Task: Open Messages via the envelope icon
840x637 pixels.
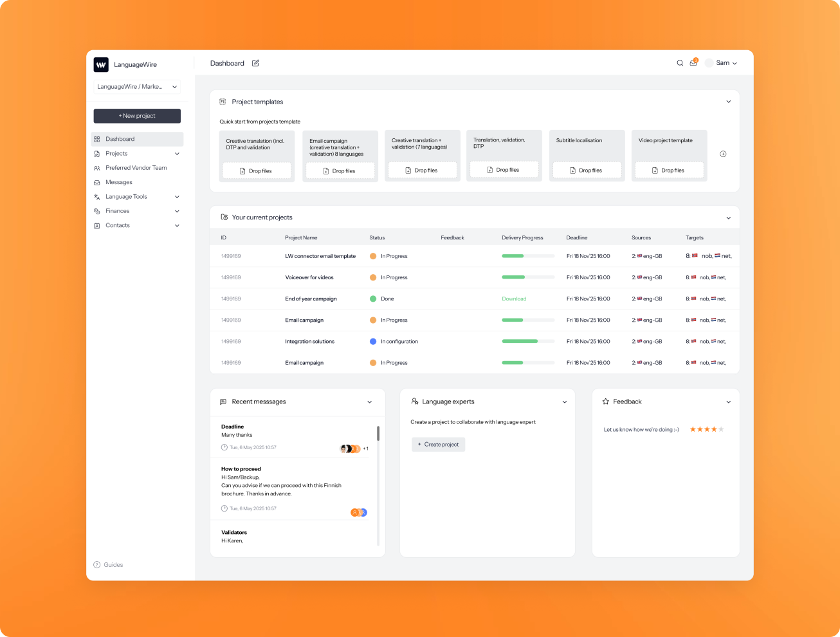Action: 97,182
